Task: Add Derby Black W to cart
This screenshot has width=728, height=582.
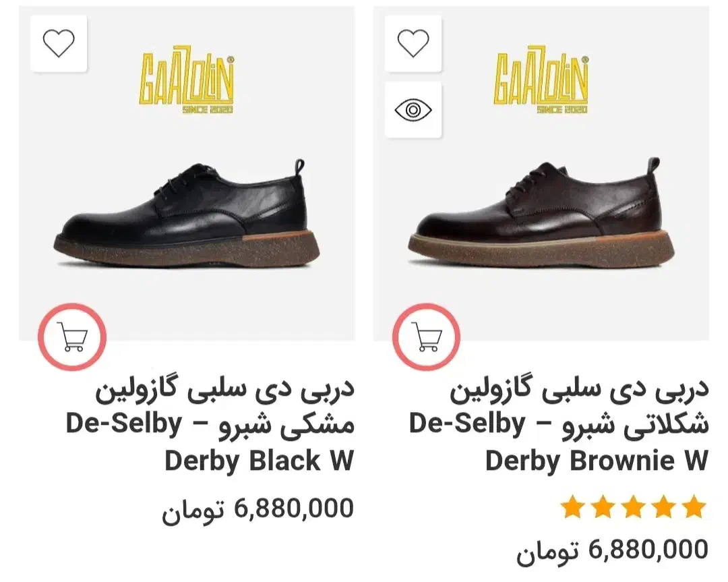Action: 71,337
